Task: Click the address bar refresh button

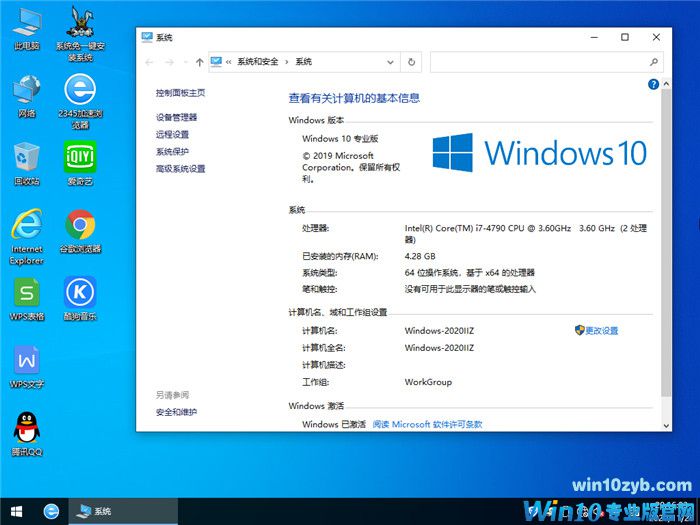Action: coord(411,62)
